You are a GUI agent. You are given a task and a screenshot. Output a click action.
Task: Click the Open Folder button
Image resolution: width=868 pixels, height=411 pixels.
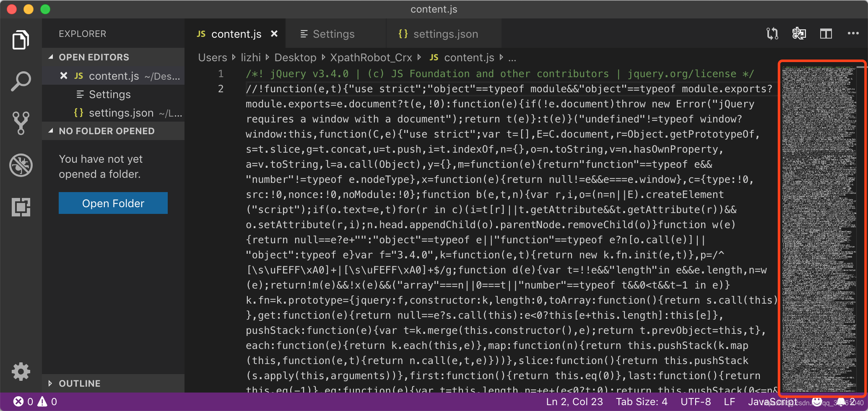[x=113, y=203]
